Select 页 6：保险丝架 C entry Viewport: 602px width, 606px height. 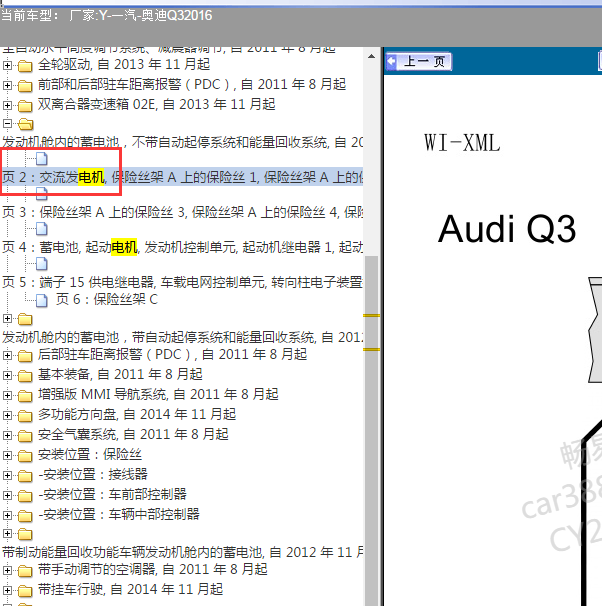pos(107,300)
